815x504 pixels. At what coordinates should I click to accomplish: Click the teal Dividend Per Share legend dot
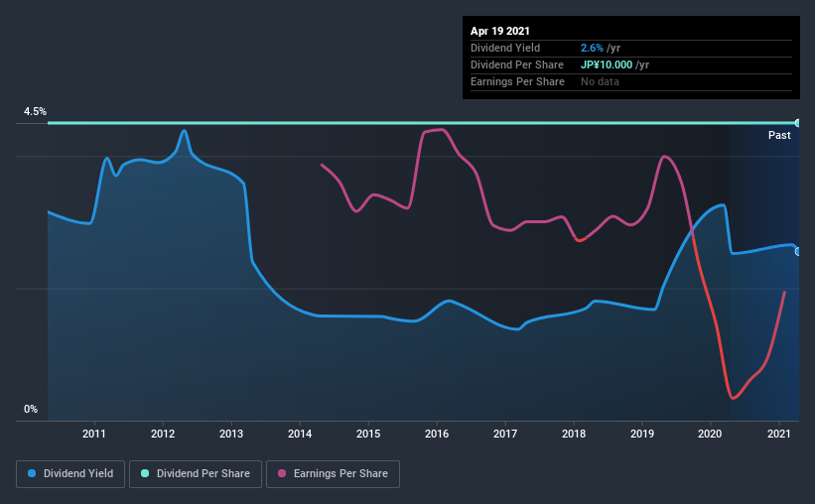[x=145, y=473]
